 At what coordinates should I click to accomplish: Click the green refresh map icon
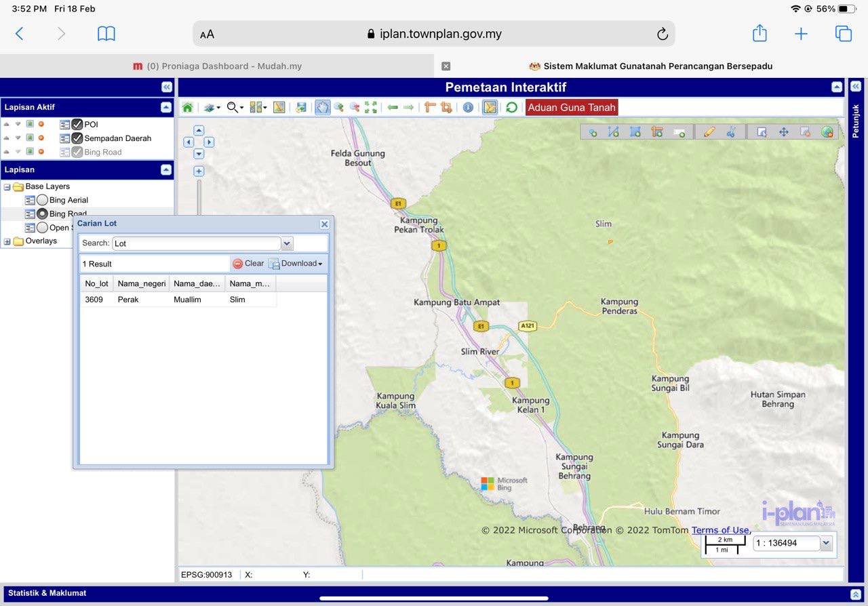pyautogui.click(x=511, y=107)
